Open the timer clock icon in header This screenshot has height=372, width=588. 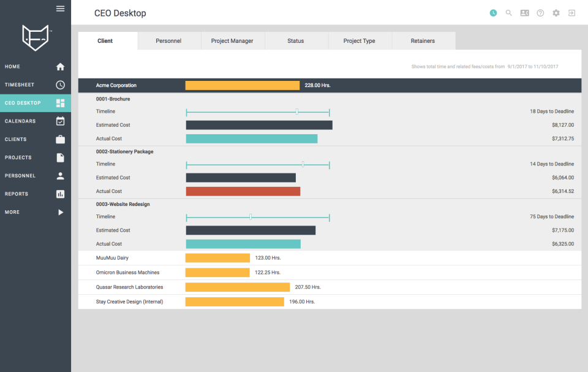[493, 13]
